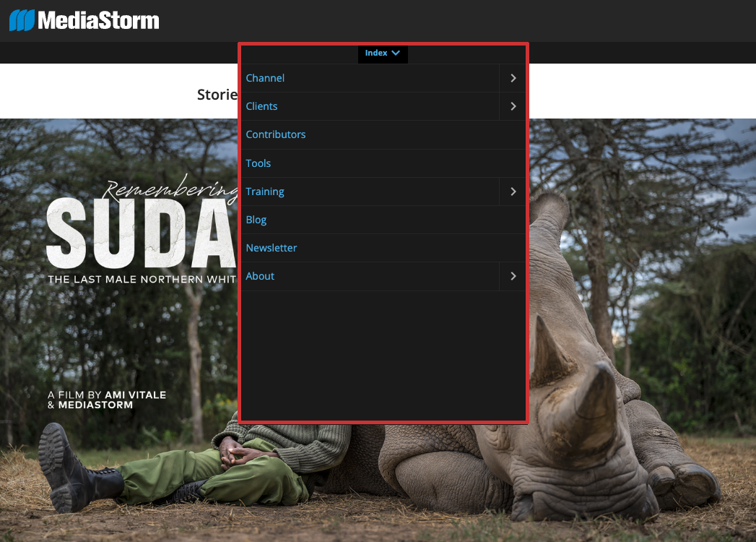Expand the Training submenu chevron
756x542 pixels.
(513, 192)
